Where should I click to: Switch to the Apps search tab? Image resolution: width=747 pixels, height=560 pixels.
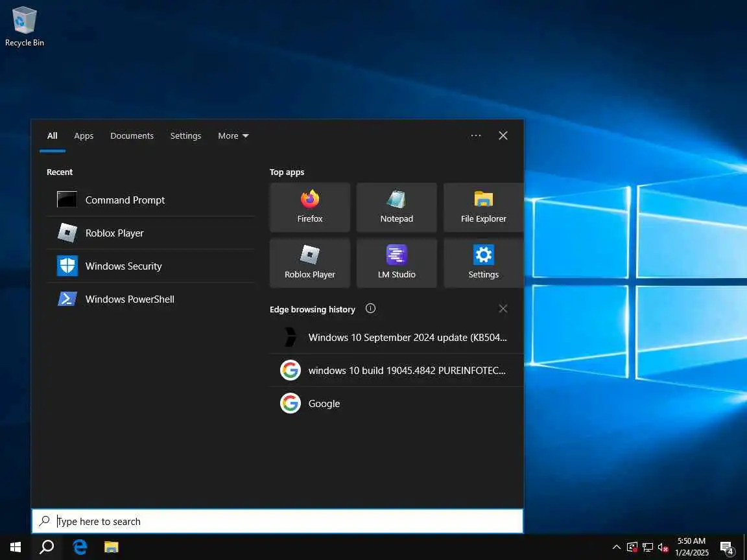[x=84, y=135]
